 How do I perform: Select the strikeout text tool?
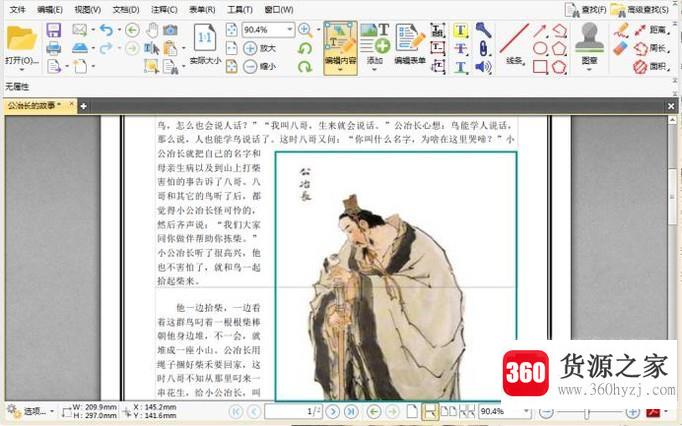[x=461, y=48]
